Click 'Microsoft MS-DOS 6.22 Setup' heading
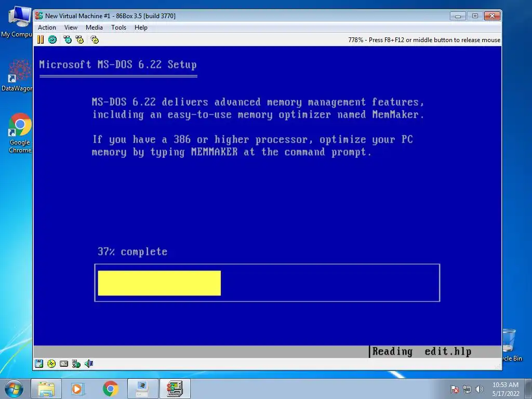532x399 pixels. (118, 64)
